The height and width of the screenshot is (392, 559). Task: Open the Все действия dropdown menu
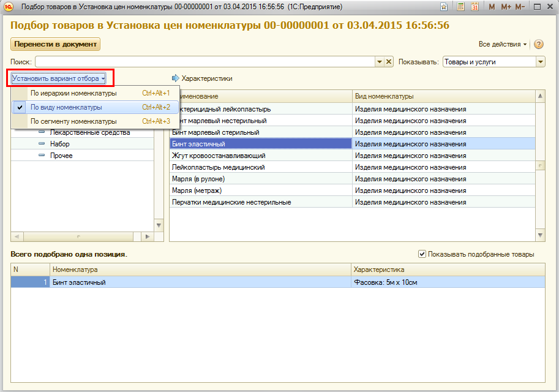503,44
